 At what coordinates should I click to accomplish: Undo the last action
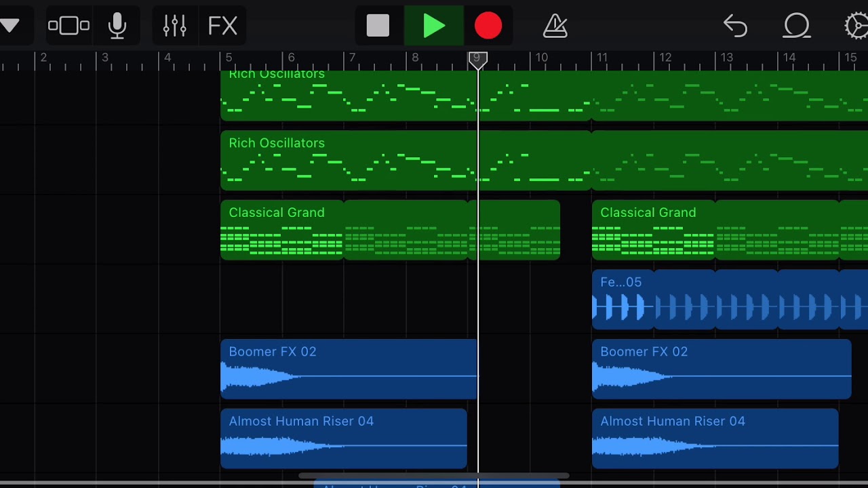pyautogui.click(x=735, y=26)
